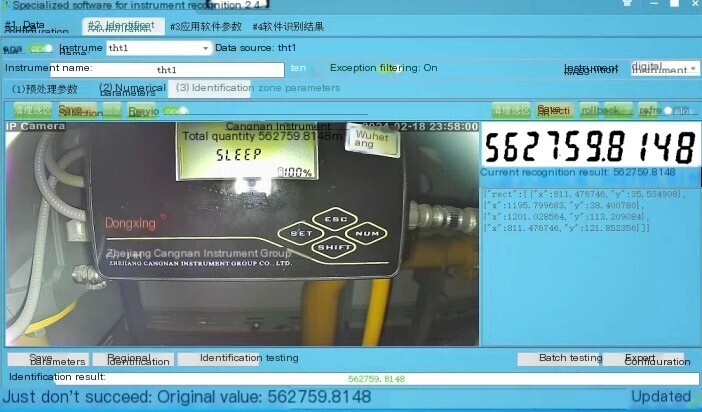Select the (1)预处理参数 sub-tab

point(44,89)
